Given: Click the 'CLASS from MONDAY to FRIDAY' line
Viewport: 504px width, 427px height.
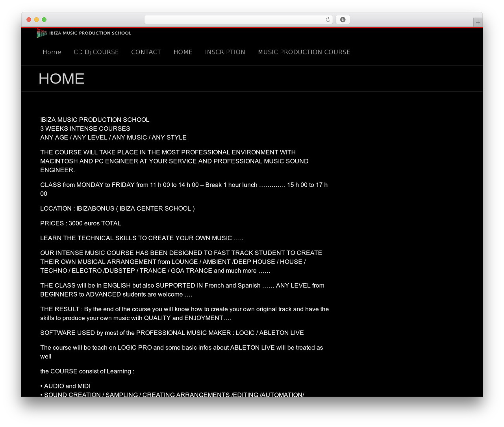Looking at the screenshot, I should [x=184, y=189].
